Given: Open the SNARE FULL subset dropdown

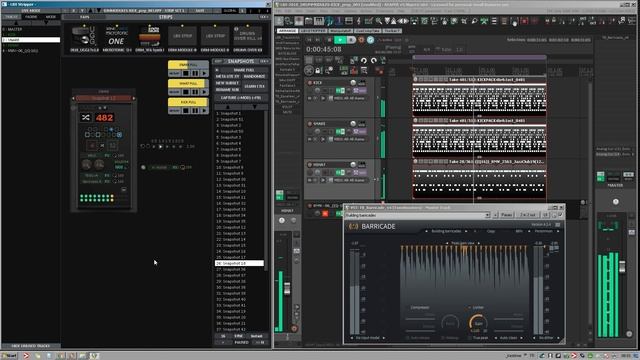Looking at the screenshot, I should pos(241,70).
